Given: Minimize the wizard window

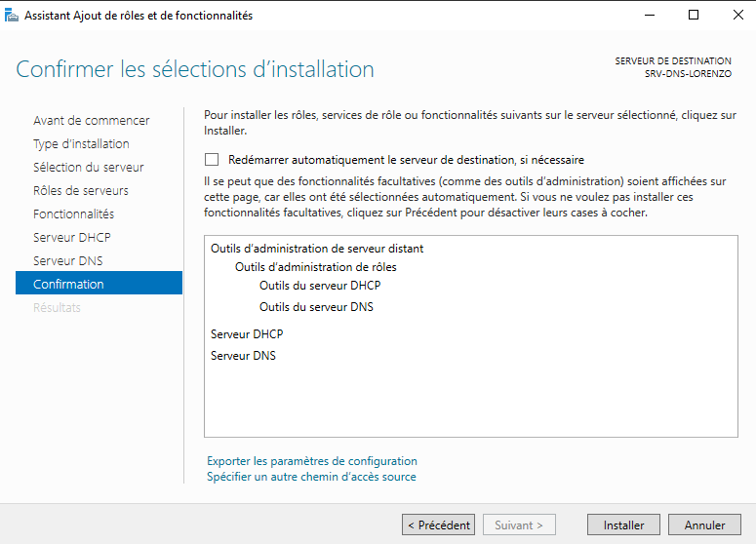Looking at the screenshot, I should click(x=649, y=16).
